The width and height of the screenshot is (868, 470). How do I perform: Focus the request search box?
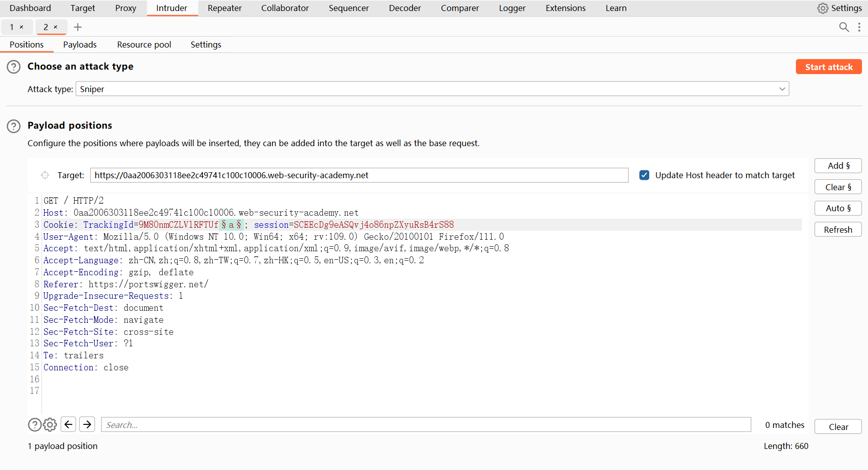pos(425,425)
